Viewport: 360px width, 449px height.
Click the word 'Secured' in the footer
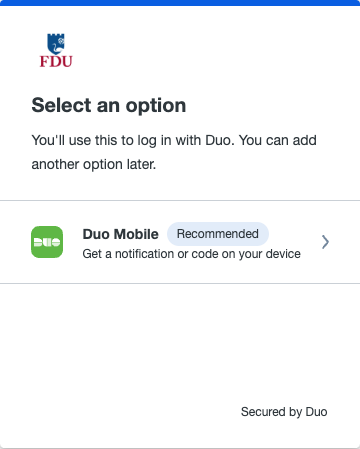[x=263, y=412]
